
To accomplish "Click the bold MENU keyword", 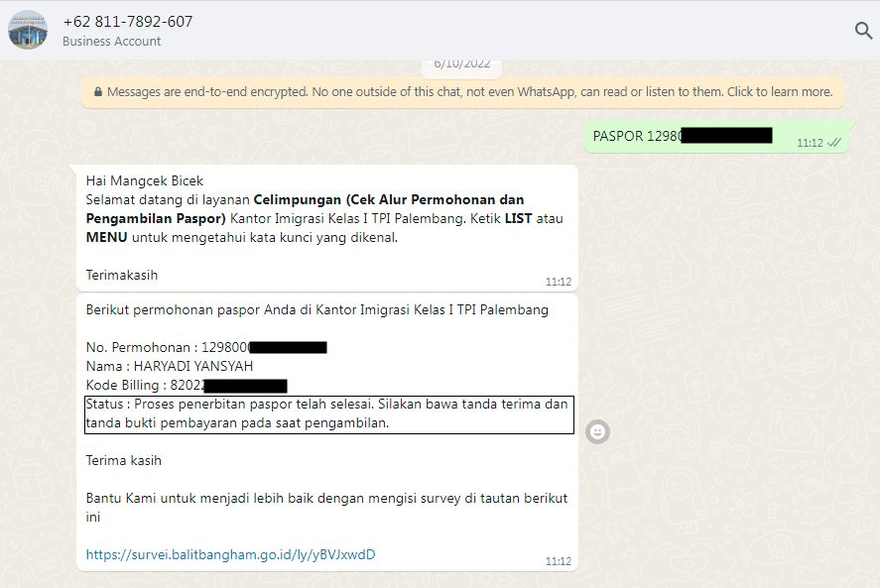I will 106,237.
